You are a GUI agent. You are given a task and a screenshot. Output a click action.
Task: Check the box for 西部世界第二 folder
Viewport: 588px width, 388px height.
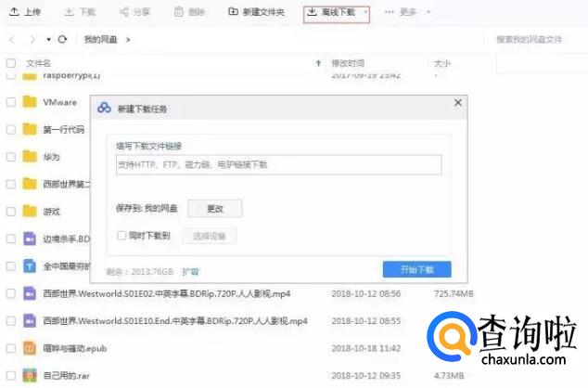pyautogui.click(x=11, y=184)
